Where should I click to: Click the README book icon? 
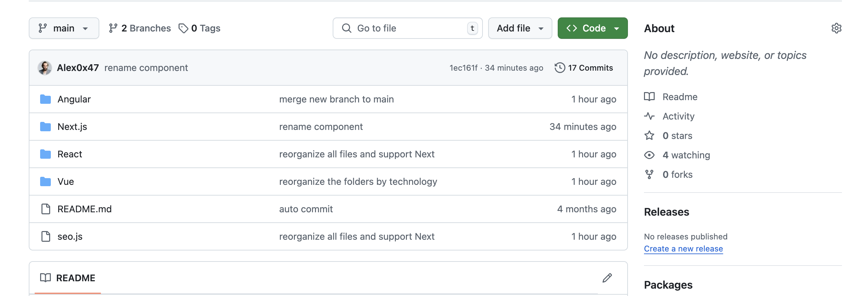45,278
